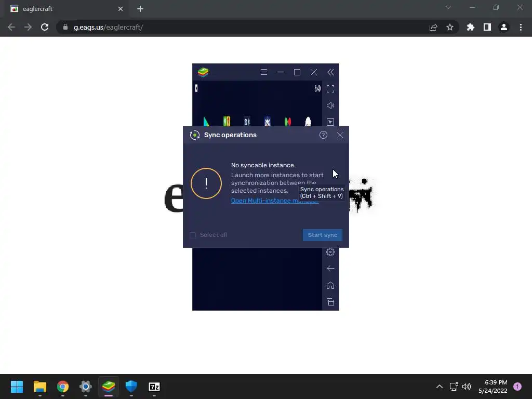View site info via lock icon
The width and height of the screenshot is (532, 399).
65,27
